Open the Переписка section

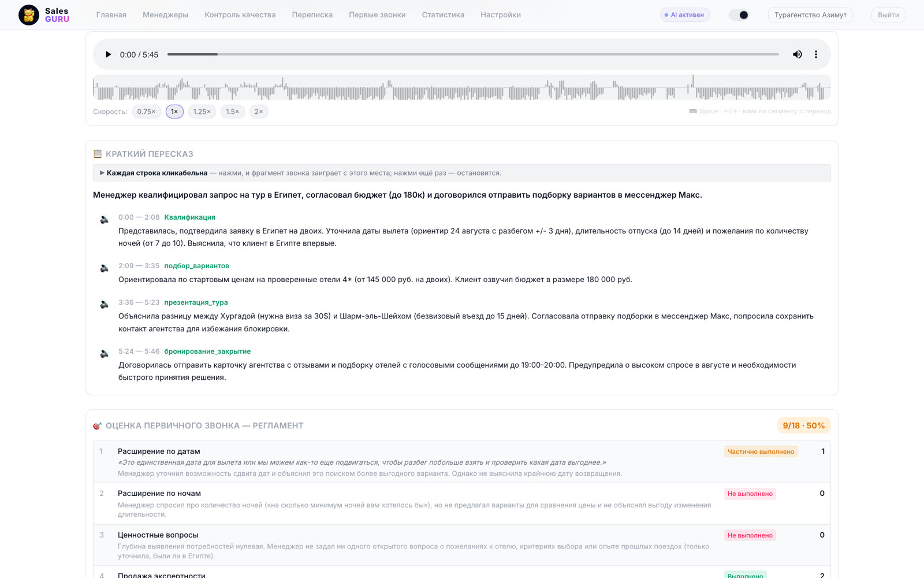tap(312, 15)
